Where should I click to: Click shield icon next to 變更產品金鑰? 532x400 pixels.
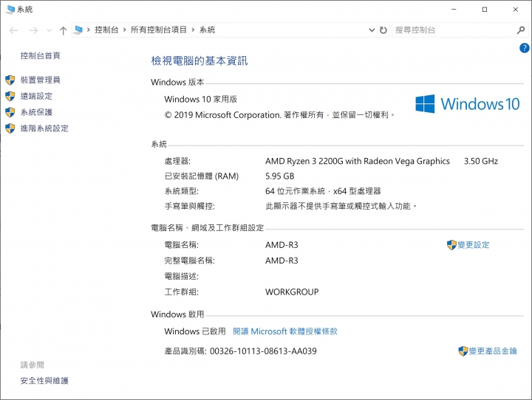463,351
